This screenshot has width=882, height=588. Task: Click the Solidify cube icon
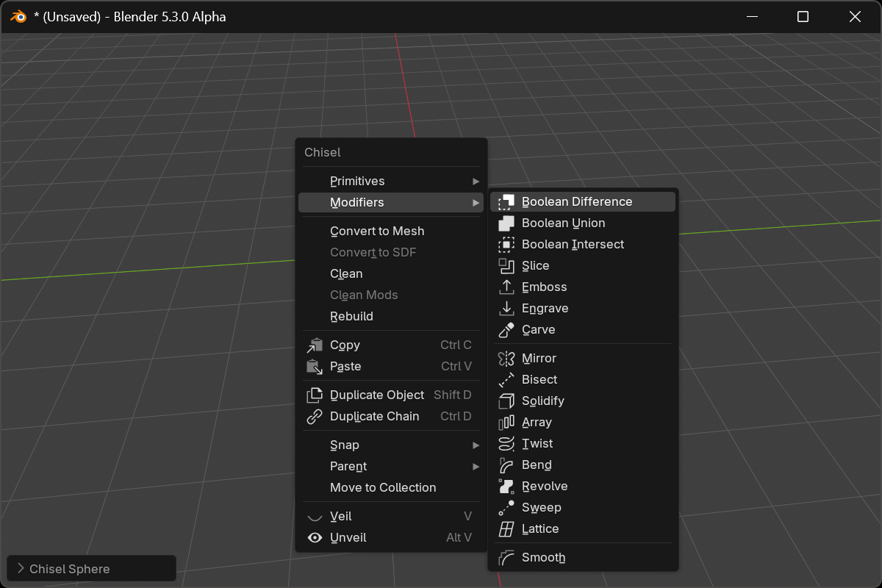point(506,401)
